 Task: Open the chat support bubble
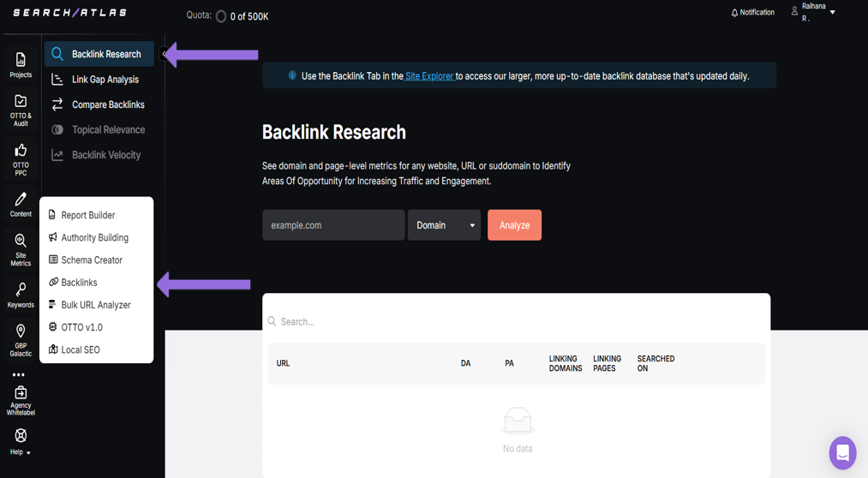click(842, 453)
